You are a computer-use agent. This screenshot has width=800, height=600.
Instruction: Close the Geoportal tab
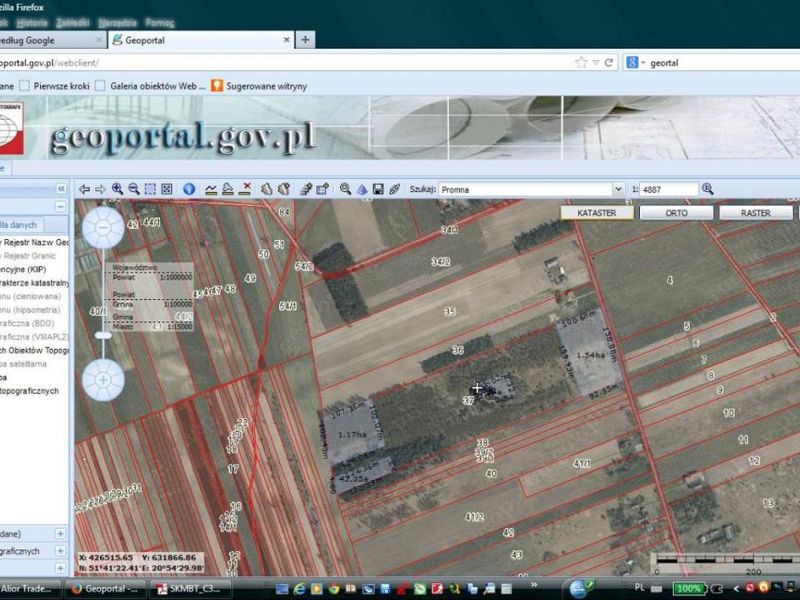pyautogui.click(x=287, y=40)
